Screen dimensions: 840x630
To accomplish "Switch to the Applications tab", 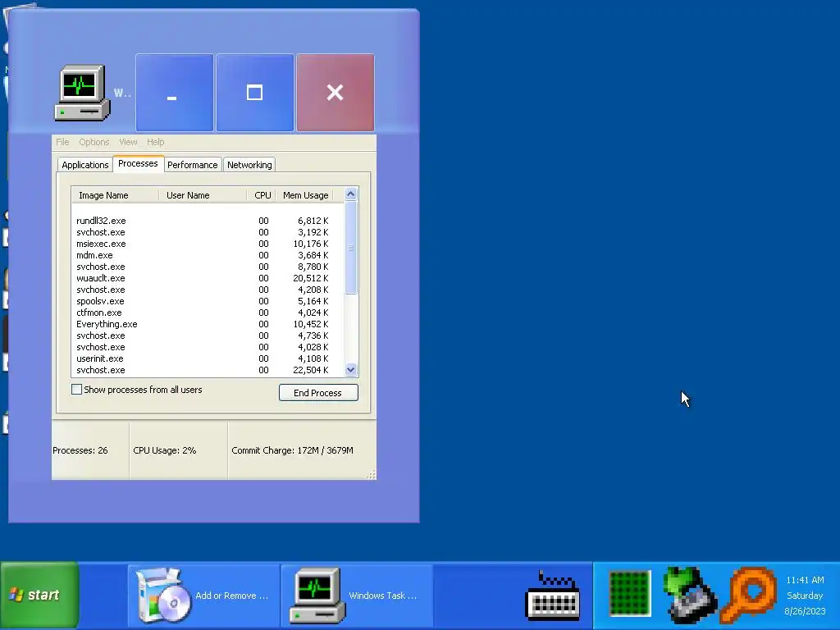I will coord(85,165).
